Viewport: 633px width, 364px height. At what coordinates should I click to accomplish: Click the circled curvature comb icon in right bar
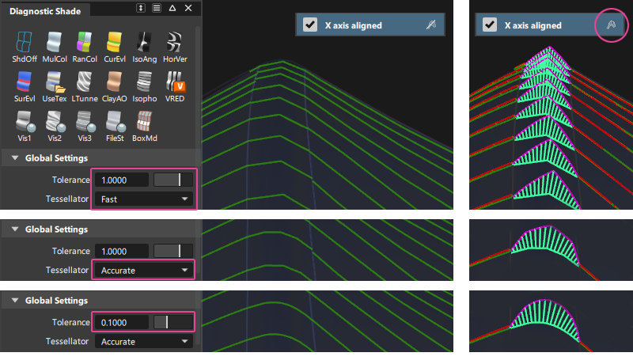pyautogui.click(x=611, y=25)
